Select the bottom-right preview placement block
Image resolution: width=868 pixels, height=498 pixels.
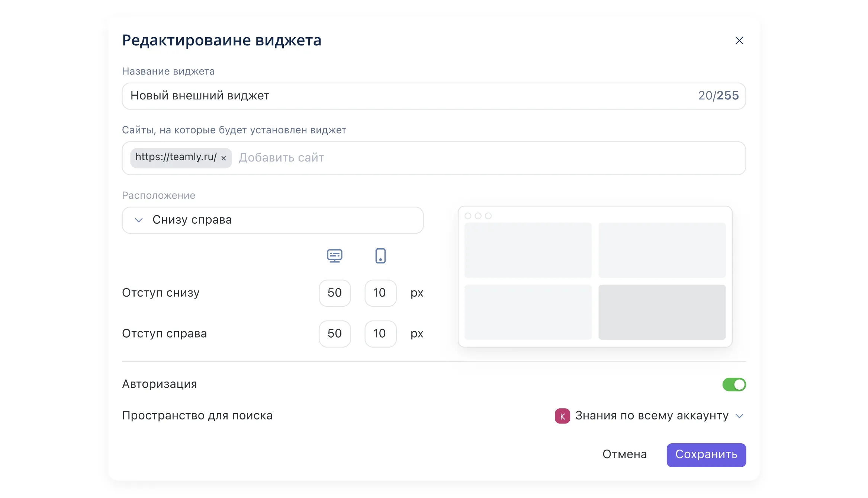pos(662,312)
